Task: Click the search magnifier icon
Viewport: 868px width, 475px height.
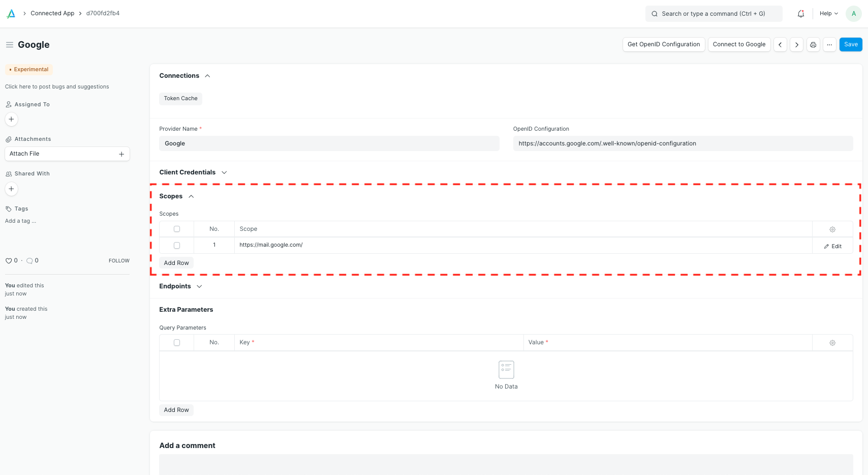Action: pos(655,14)
